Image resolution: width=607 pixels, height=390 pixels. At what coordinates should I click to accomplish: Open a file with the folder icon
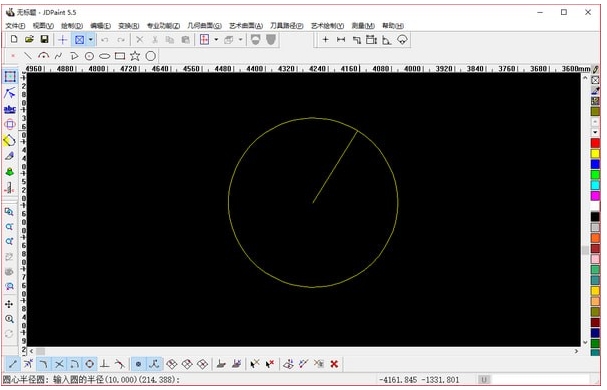click(29, 39)
